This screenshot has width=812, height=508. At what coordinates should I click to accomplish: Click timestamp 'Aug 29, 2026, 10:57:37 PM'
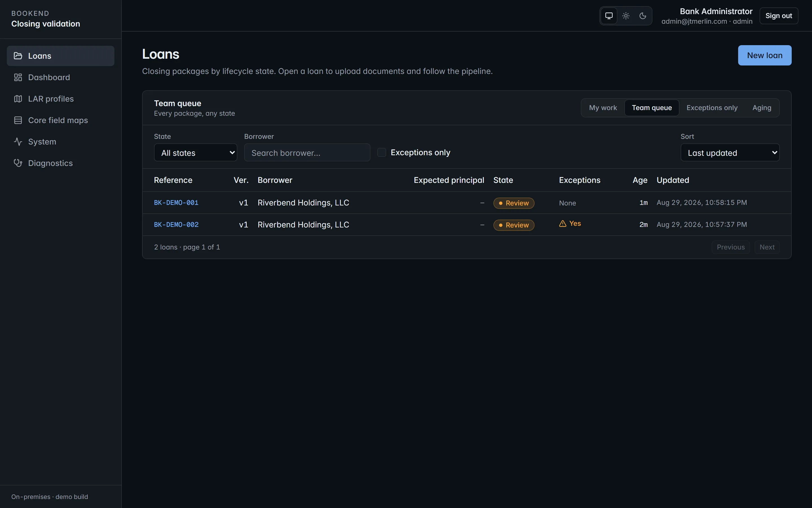(701, 224)
